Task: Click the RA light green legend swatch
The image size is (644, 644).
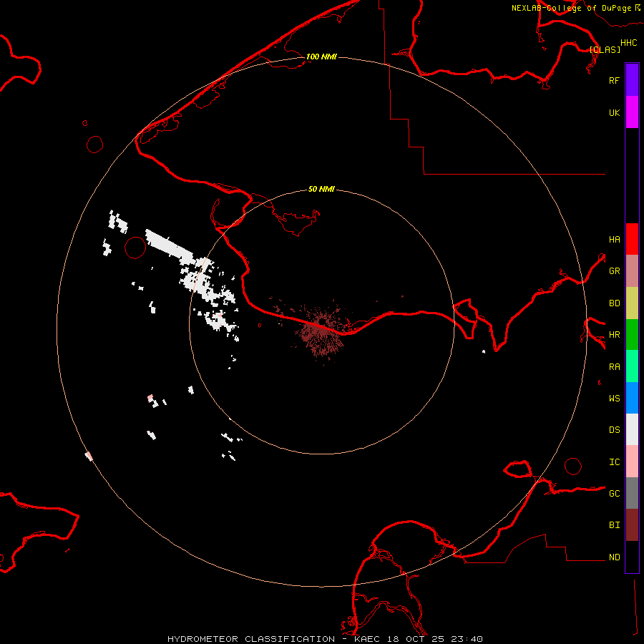Action: pos(632,366)
